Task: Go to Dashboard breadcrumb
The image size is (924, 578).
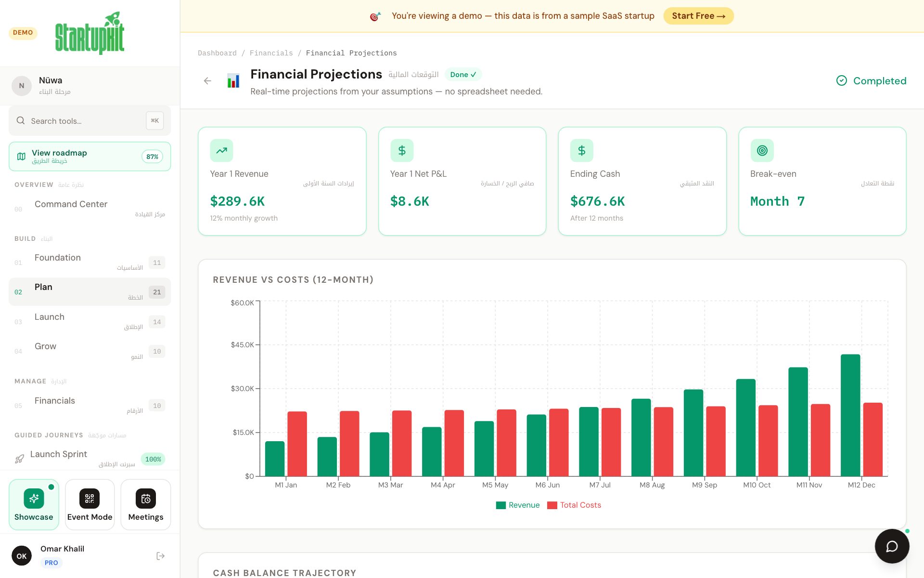Action: pos(217,53)
